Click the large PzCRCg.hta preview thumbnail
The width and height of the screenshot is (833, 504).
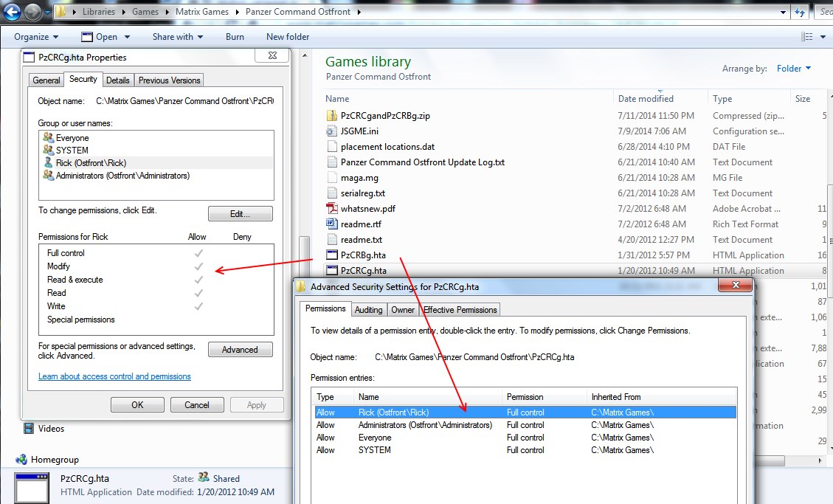32,488
